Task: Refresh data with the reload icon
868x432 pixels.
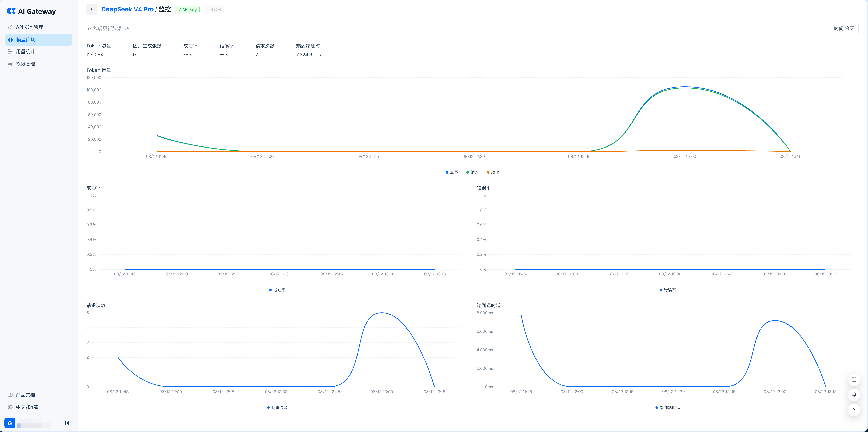Action: pyautogui.click(x=127, y=29)
